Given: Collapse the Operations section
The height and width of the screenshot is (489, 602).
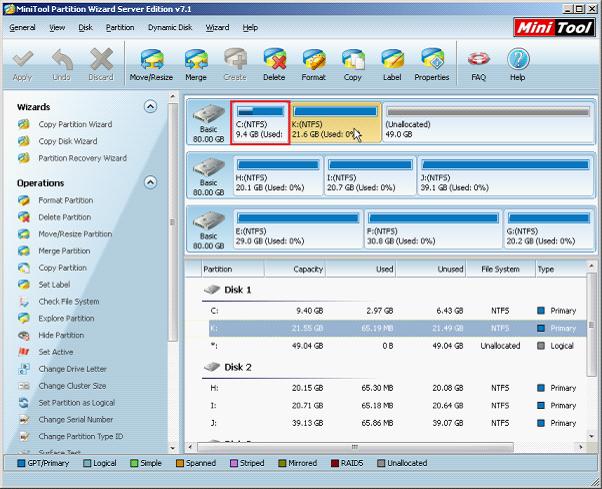Looking at the screenshot, I should [150, 182].
